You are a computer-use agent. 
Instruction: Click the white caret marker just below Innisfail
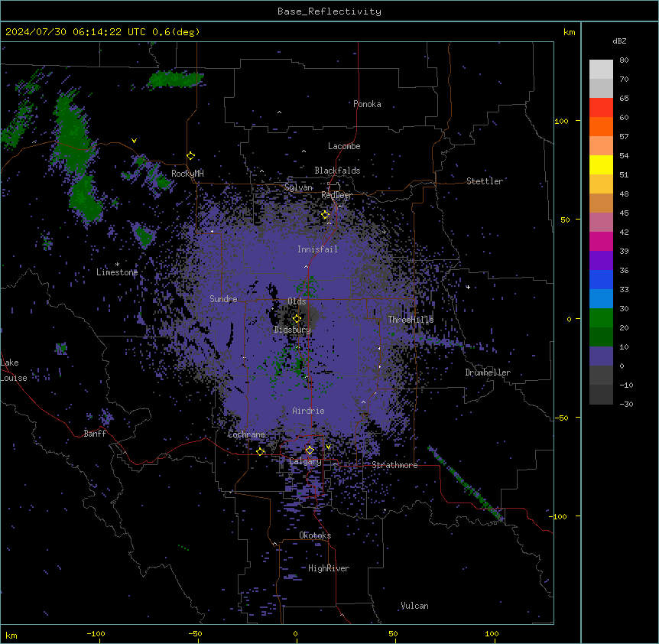pyautogui.click(x=306, y=266)
